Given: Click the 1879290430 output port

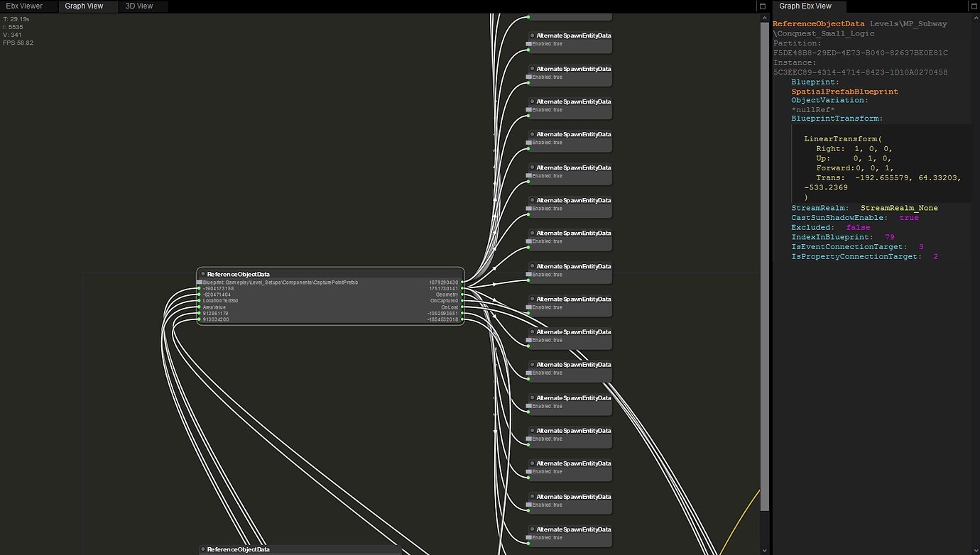Looking at the screenshot, I should (462, 282).
